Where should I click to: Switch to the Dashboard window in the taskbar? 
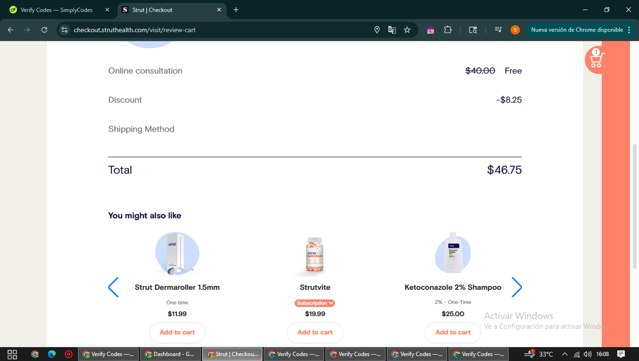coord(171,354)
